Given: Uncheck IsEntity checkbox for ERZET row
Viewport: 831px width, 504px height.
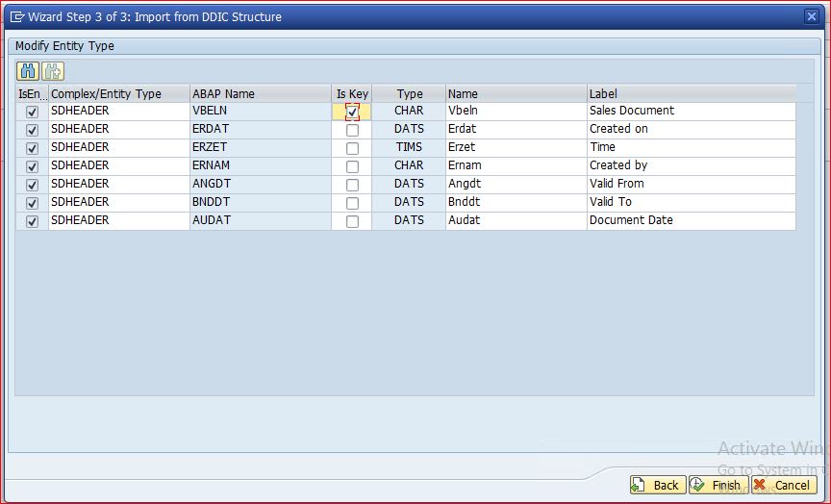Looking at the screenshot, I should (32, 148).
